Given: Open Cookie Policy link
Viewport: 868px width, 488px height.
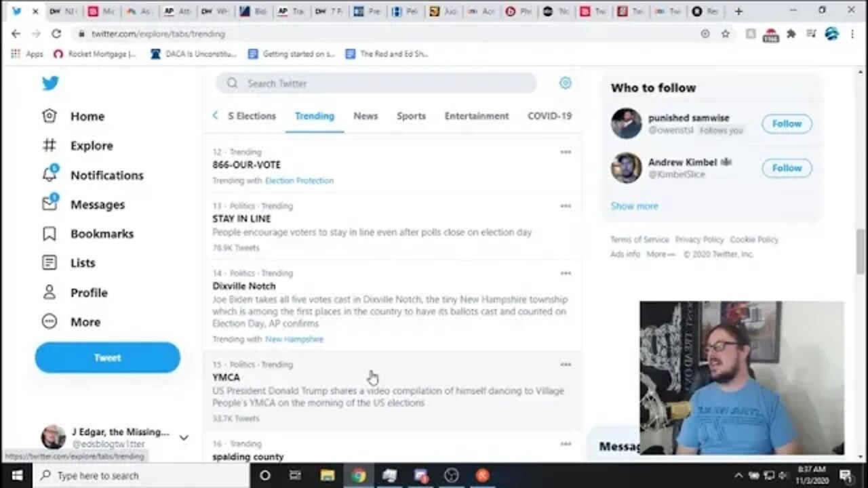Looking at the screenshot, I should pos(754,240).
